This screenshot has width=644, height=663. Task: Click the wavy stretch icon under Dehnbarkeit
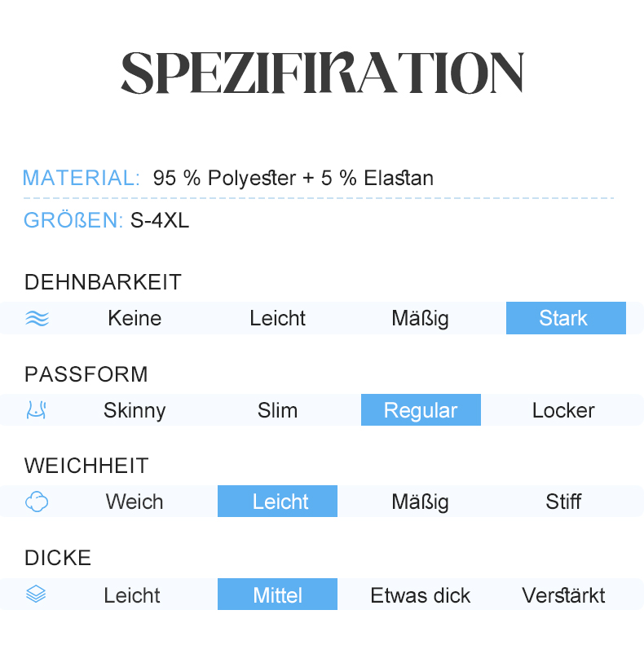coord(37,318)
